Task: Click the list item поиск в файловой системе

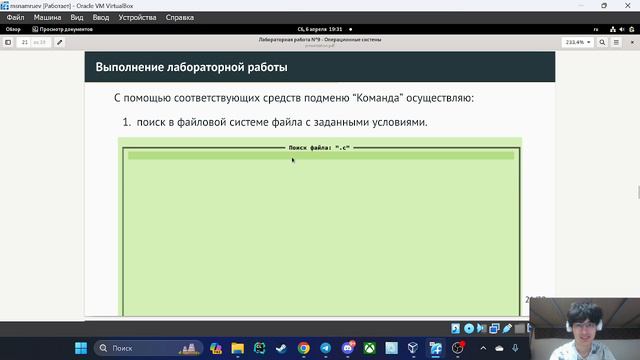Action: tap(282, 122)
